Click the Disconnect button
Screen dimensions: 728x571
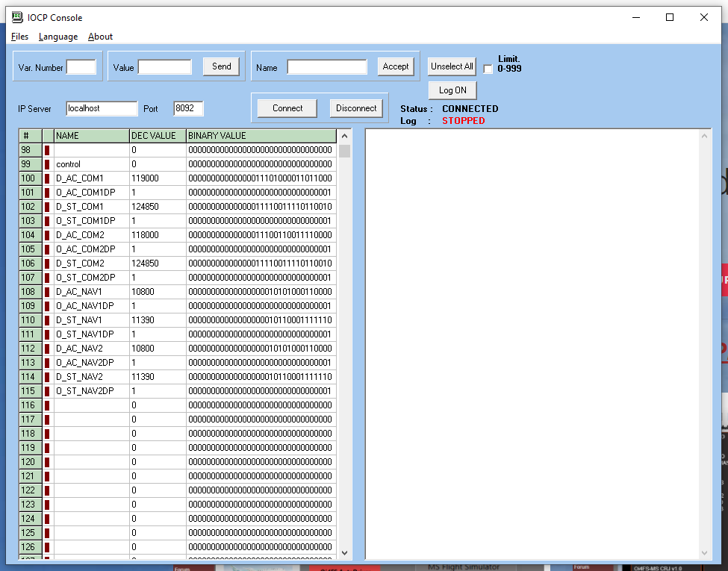356,107
